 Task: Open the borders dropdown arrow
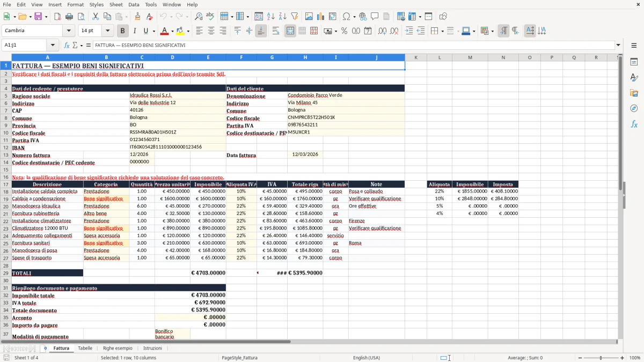point(442,31)
